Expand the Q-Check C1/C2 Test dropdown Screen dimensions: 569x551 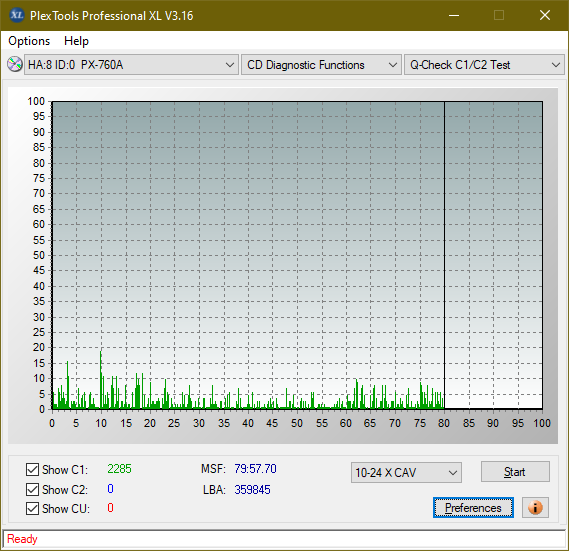click(x=484, y=65)
